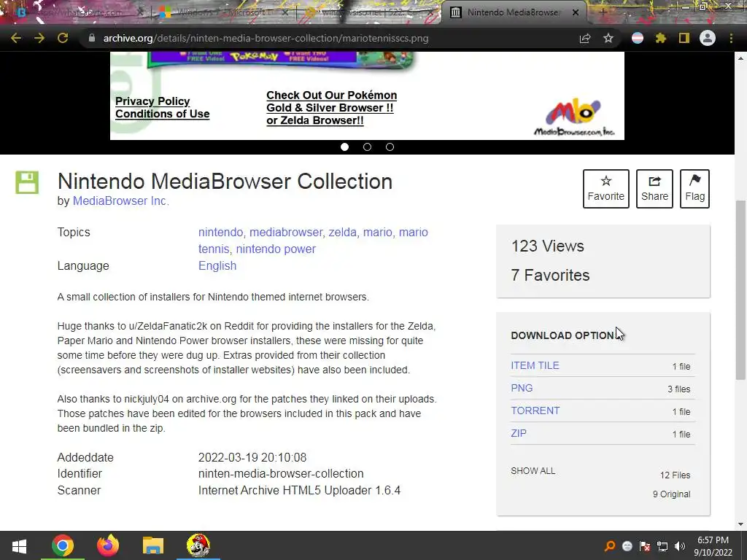Launch Firefox from the taskbar
747x560 pixels.
click(108, 545)
